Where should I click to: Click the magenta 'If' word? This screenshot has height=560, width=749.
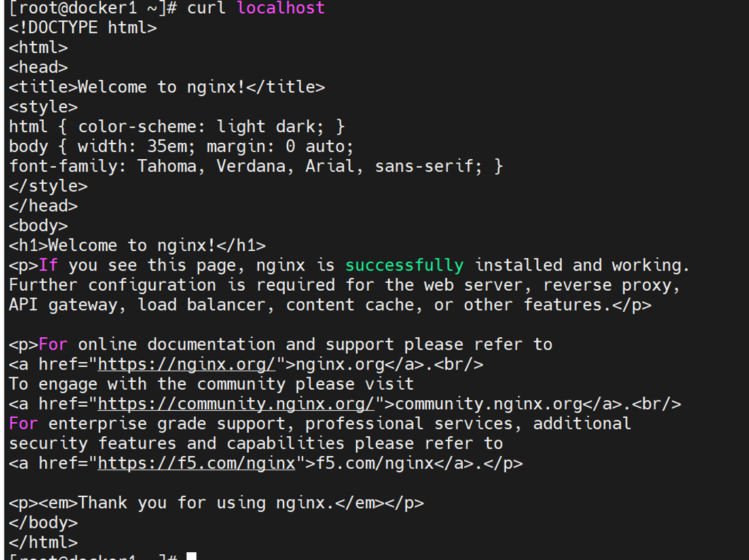(48, 266)
